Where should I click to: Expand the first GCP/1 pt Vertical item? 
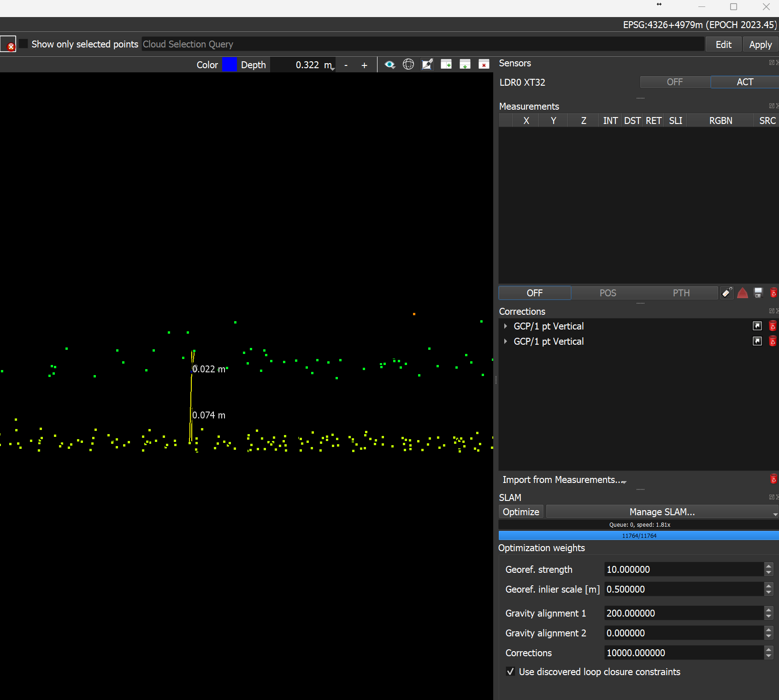click(506, 326)
